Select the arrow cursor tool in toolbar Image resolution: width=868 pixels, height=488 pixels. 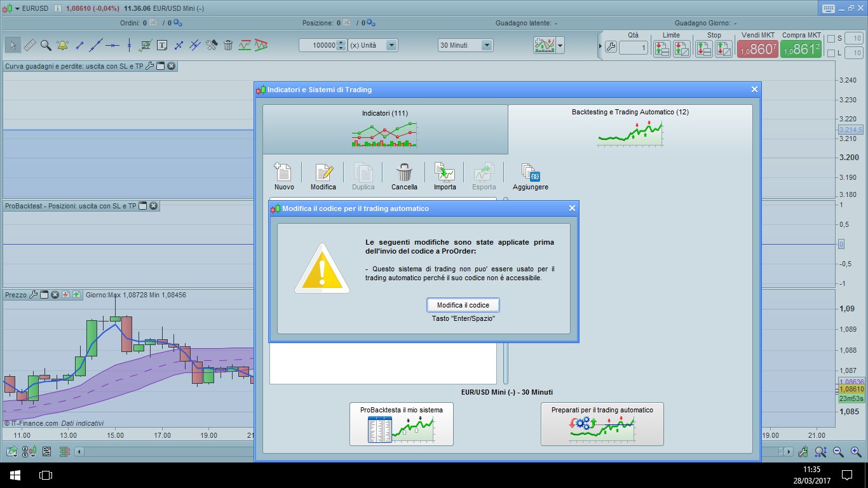coord(13,45)
